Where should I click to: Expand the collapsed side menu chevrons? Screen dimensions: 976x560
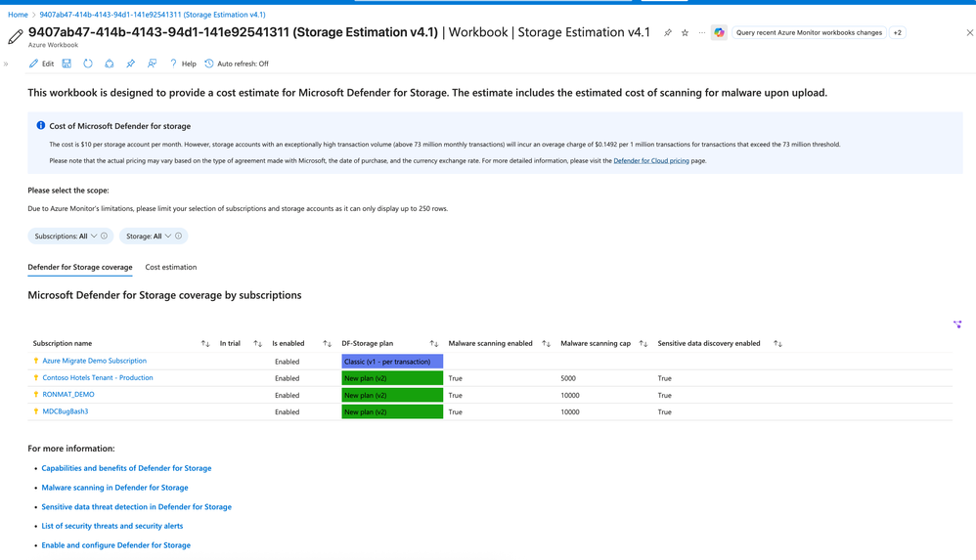point(6,64)
